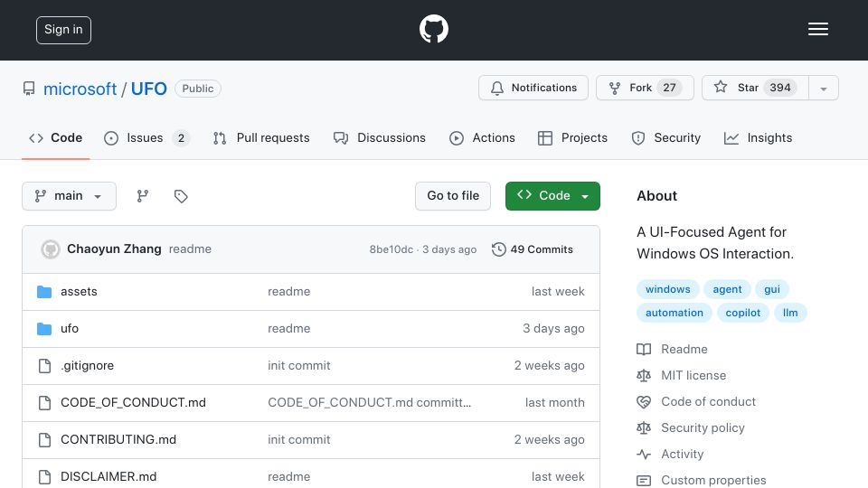Image resolution: width=868 pixels, height=488 pixels.
Task: Open the CODE_OF_CONDUCT.md file name
Action: click(x=133, y=403)
